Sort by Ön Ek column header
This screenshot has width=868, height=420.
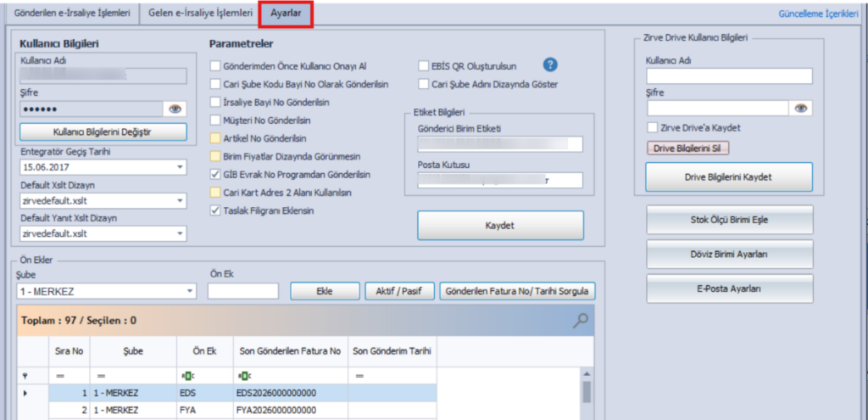205,351
